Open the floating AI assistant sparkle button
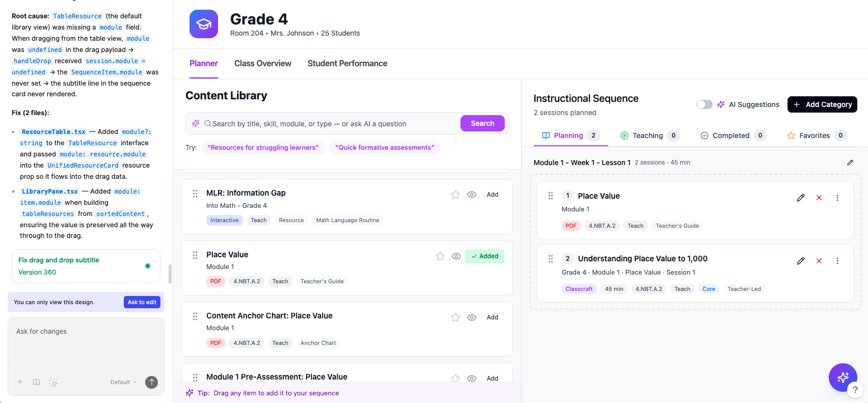 (x=843, y=377)
